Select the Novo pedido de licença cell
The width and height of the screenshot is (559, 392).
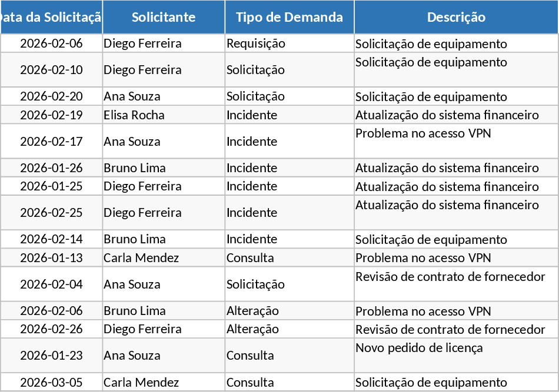(x=419, y=348)
